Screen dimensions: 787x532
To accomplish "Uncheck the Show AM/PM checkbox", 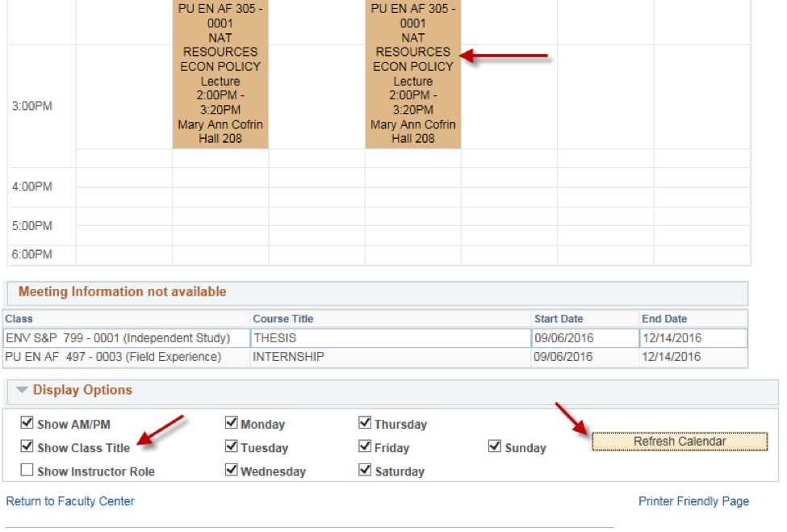I will click(x=27, y=423).
